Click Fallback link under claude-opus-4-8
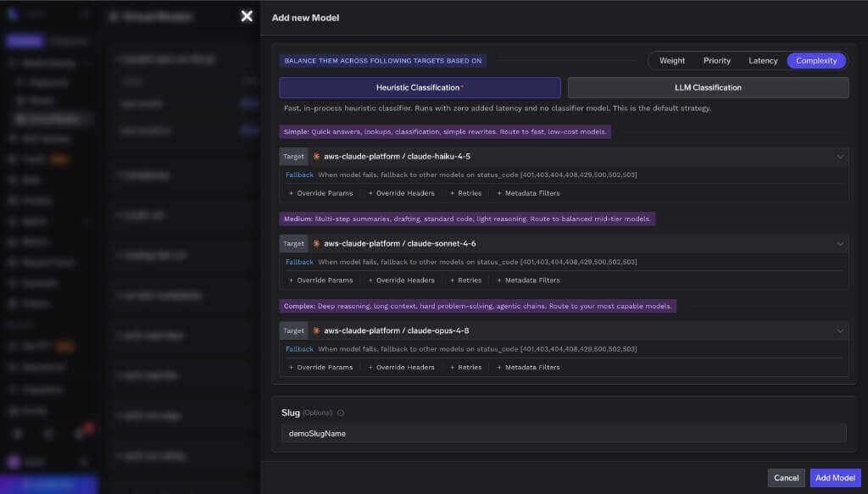This screenshot has height=494, width=868. tap(299, 349)
